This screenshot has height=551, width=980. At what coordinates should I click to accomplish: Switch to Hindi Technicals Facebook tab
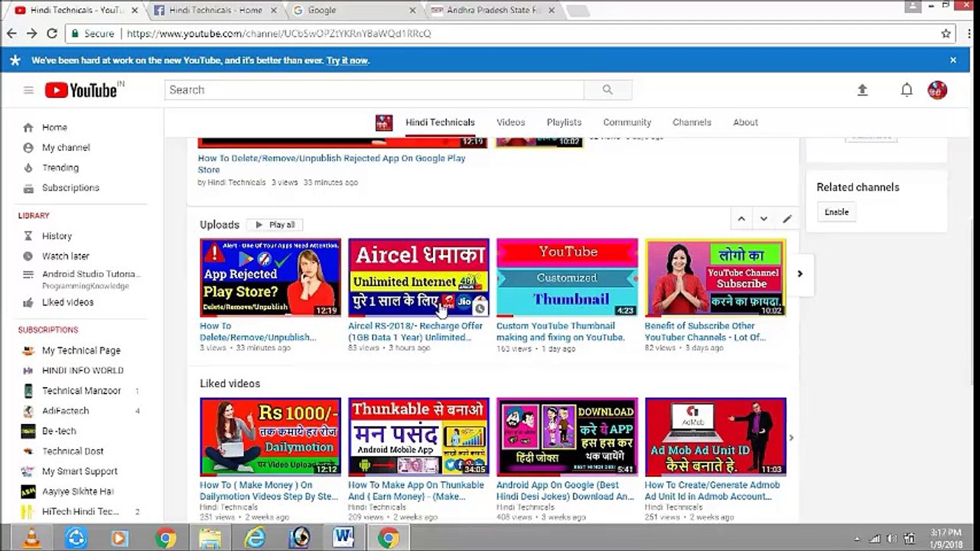coord(214,10)
